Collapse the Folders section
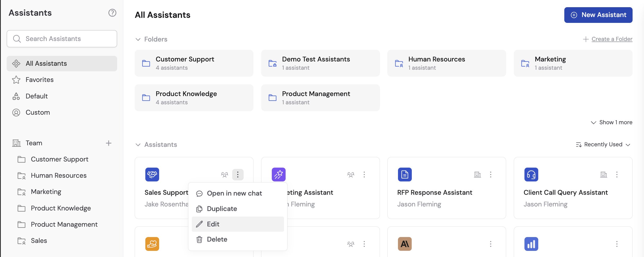 coord(138,39)
